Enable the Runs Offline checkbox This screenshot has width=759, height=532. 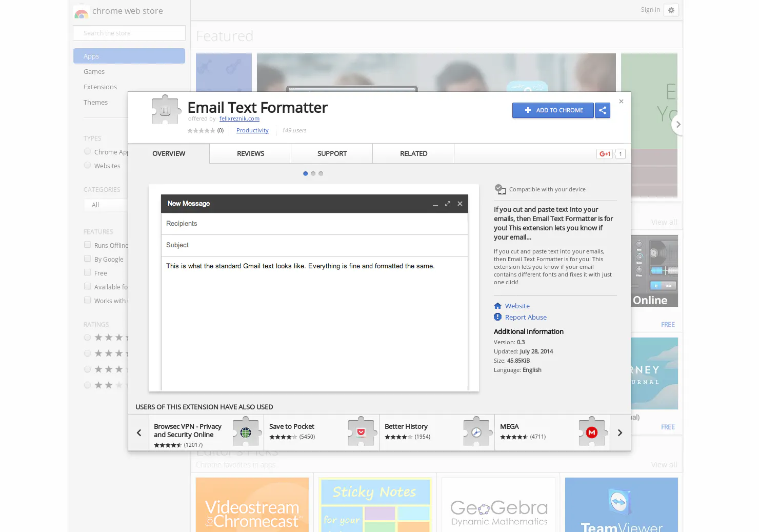87,245
